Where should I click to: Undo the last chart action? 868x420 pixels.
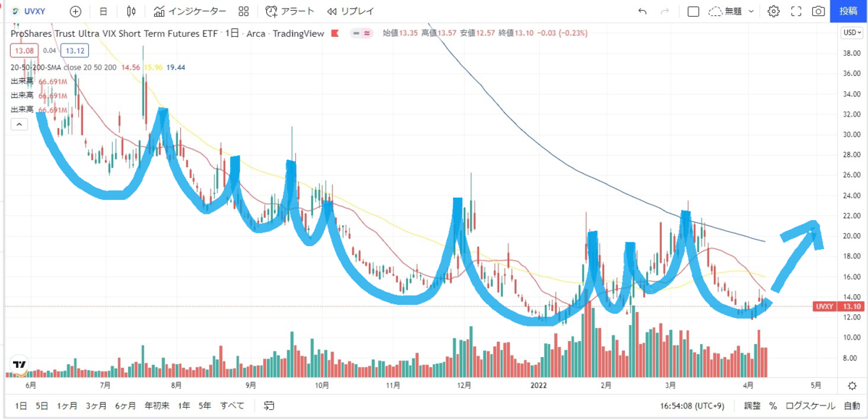[x=642, y=12]
